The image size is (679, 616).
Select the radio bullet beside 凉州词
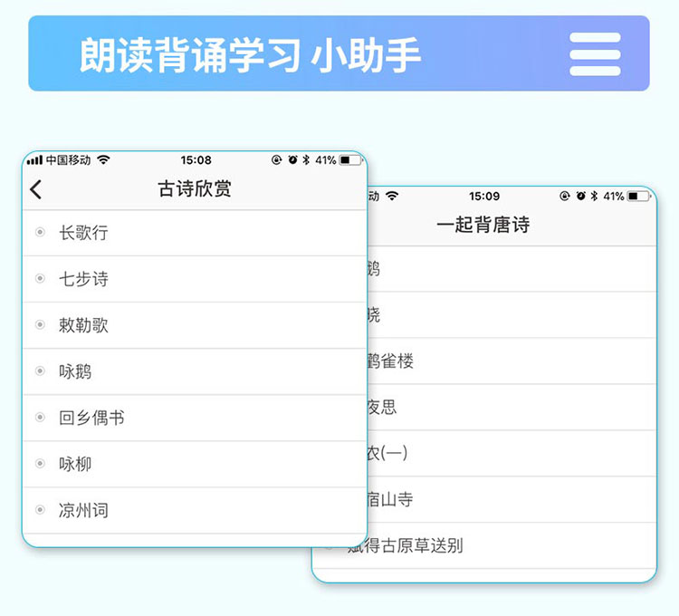pyautogui.click(x=40, y=510)
